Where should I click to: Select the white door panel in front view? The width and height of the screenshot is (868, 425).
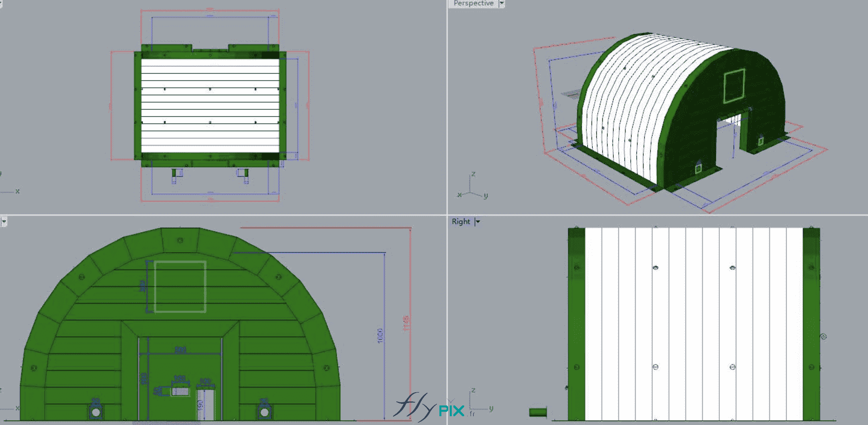pos(205,404)
